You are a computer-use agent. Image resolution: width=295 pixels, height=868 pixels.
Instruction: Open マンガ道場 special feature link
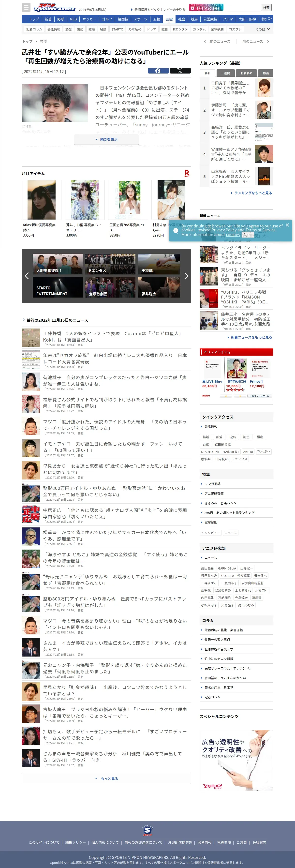point(212,484)
